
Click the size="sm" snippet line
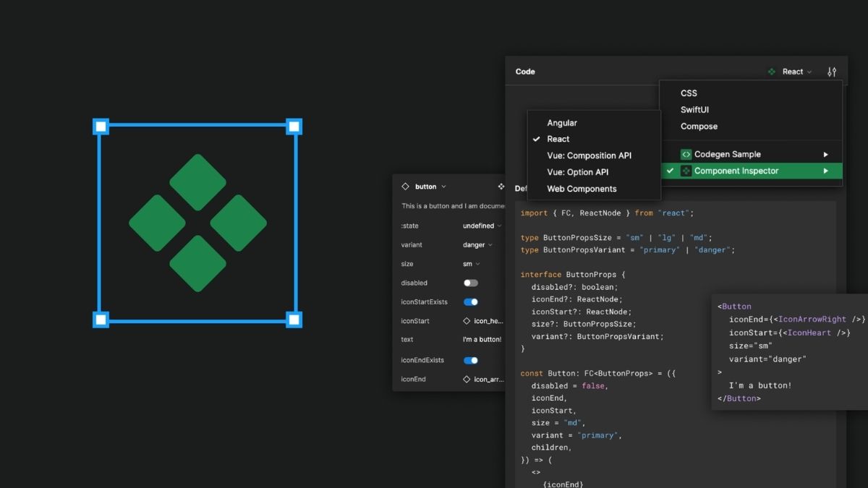tap(751, 346)
